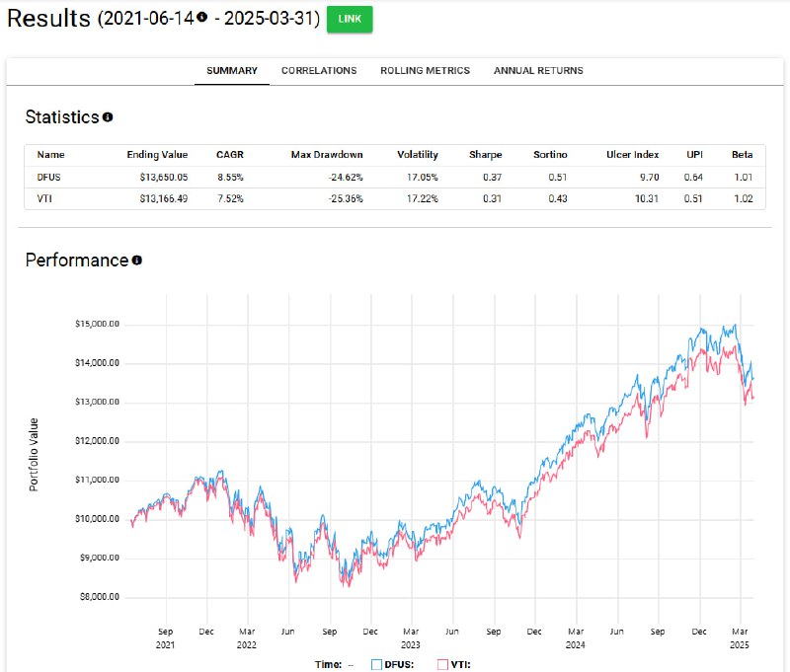This screenshot has width=790, height=672.
Task: Open the info icon next to start date
Action: coord(202,17)
